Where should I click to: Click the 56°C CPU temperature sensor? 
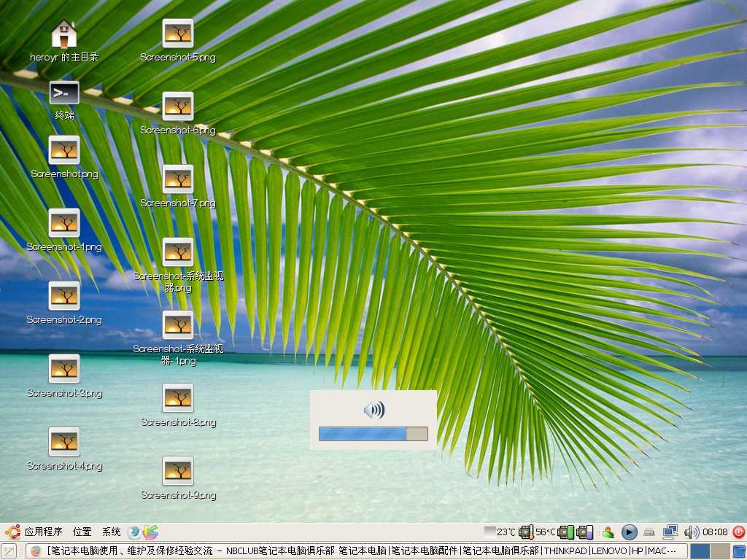point(538,532)
